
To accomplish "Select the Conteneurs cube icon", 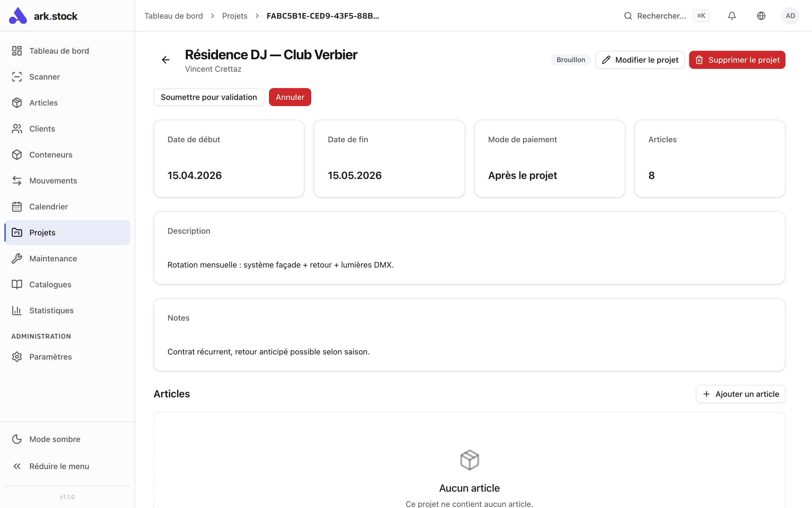I will (x=17, y=155).
